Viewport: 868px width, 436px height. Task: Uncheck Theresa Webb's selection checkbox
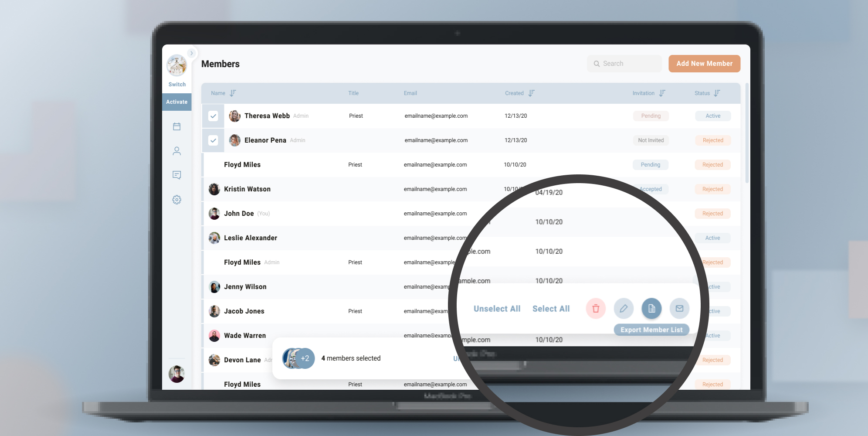click(213, 116)
